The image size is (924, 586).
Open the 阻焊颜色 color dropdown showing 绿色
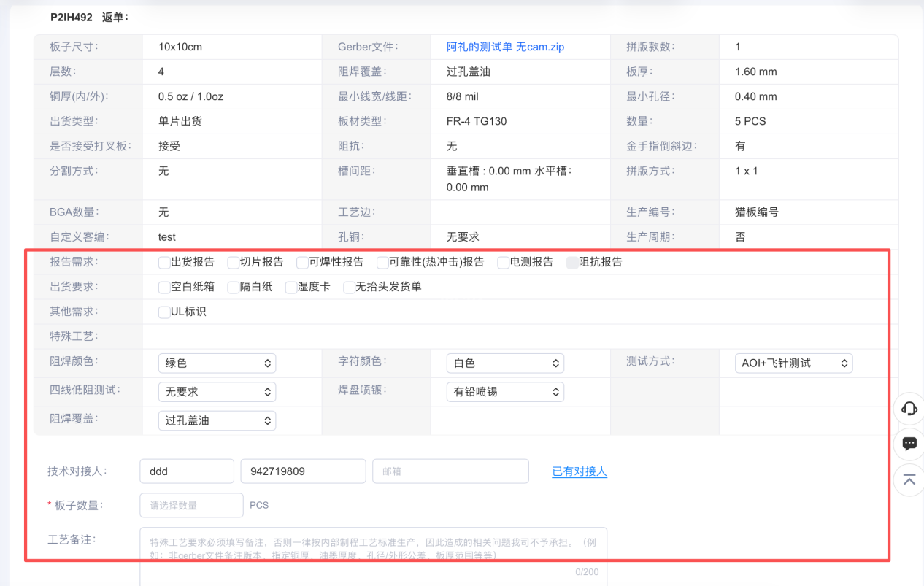[x=217, y=363]
